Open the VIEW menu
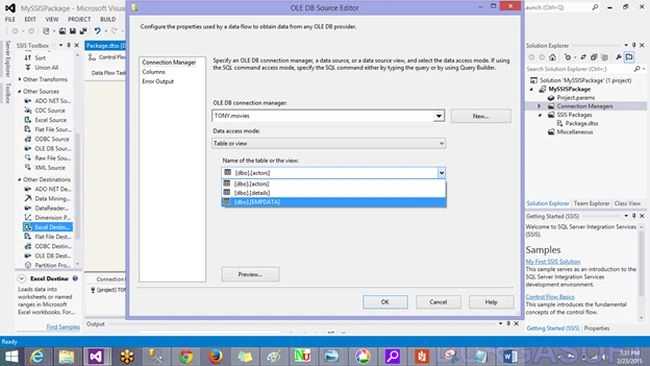Image resolution: width=650 pixels, height=366 pixels. point(52,19)
